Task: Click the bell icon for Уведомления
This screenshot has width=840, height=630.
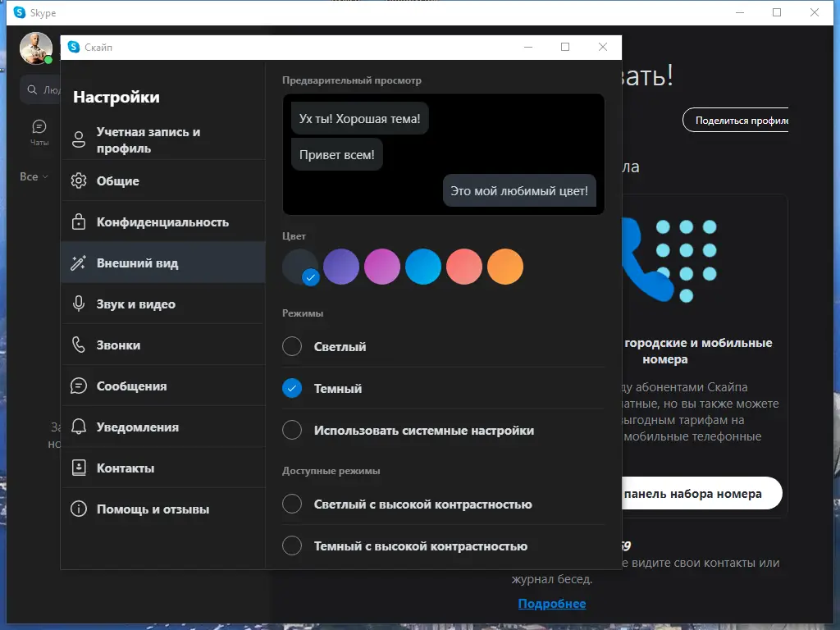Action: 80,426
